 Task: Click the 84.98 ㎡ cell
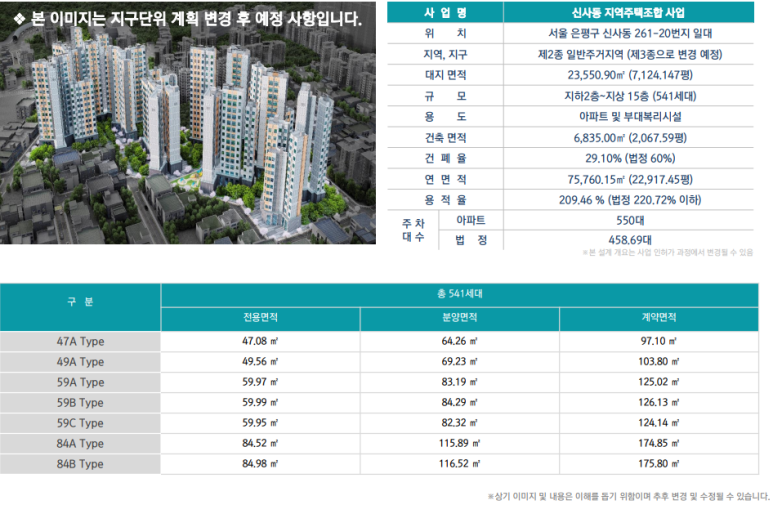tap(260, 464)
